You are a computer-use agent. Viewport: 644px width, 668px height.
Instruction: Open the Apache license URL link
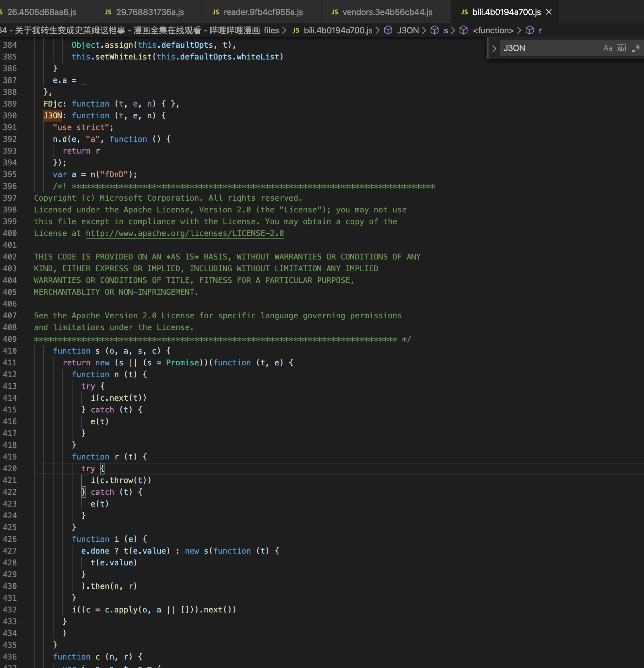tap(185, 233)
